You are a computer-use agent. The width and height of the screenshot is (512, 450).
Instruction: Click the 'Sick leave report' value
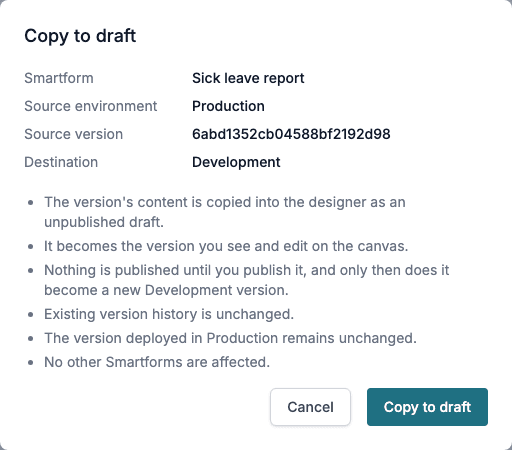[x=248, y=78]
